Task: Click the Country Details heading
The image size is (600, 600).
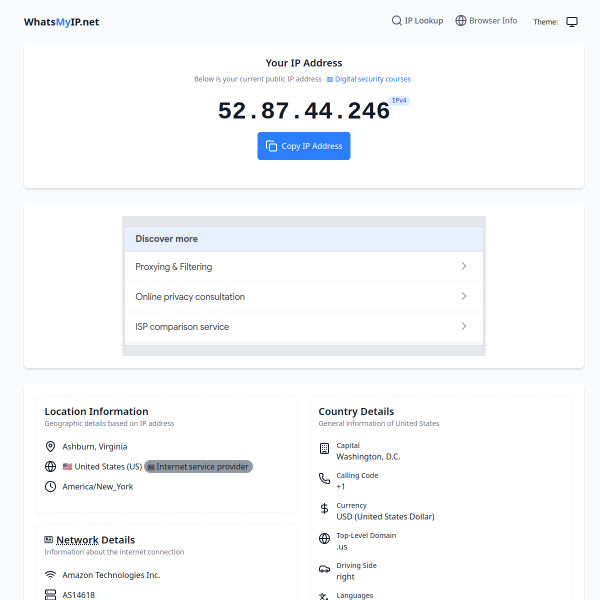Action: click(x=356, y=412)
